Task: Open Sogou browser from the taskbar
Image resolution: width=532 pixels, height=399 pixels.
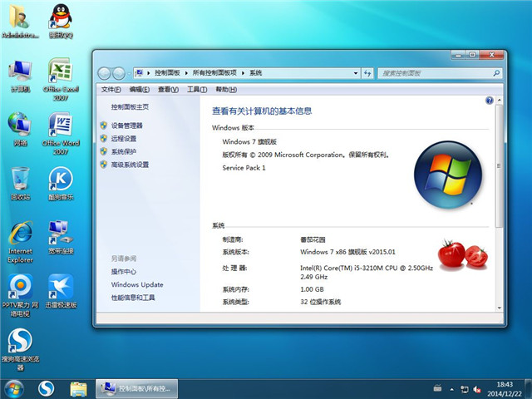Action: (x=47, y=389)
